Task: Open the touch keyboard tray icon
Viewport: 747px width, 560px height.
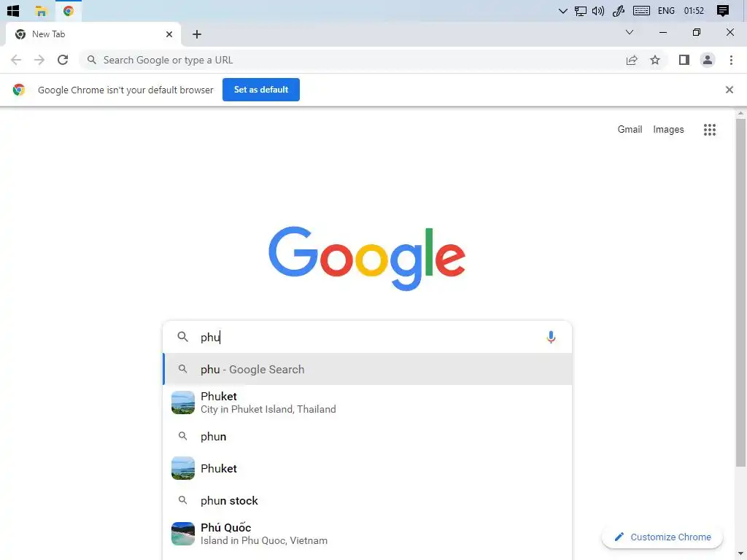Action: (x=641, y=11)
